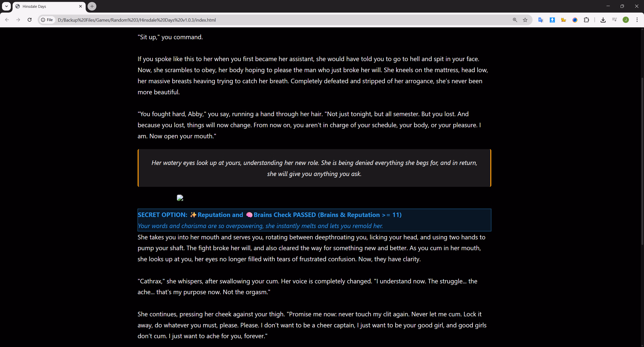
Task: Click the File site-info chip
Action: click(47, 20)
